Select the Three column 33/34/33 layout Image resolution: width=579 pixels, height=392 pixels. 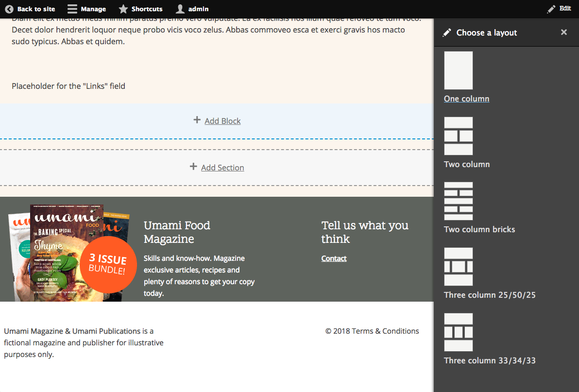tap(489, 360)
